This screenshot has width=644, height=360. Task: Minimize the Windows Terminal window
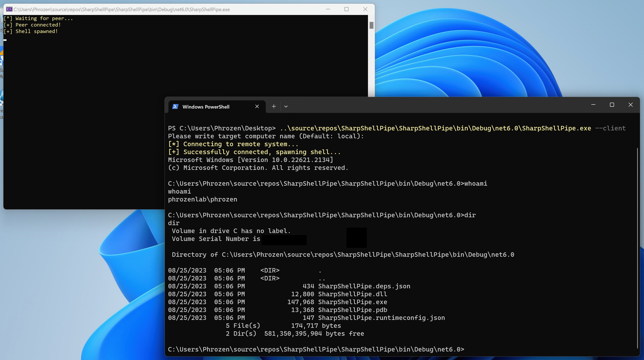[x=593, y=105]
